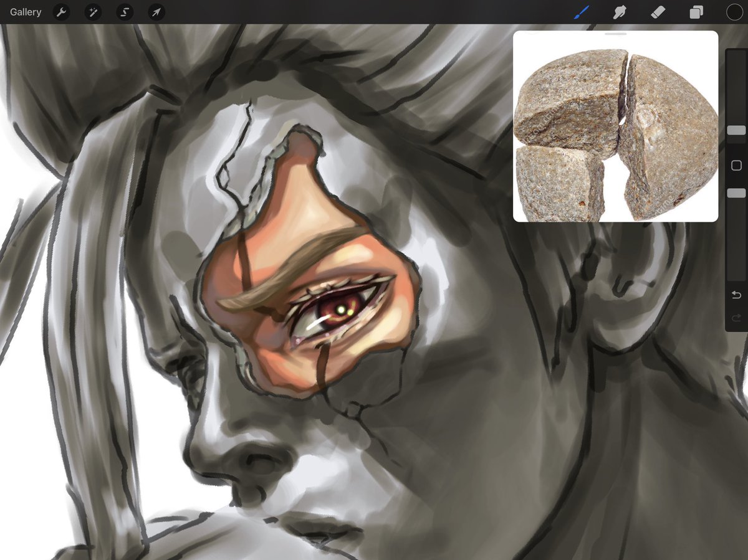The height and width of the screenshot is (560, 748).
Task: Activate the Selection tool
Action: pyautogui.click(x=125, y=12)
